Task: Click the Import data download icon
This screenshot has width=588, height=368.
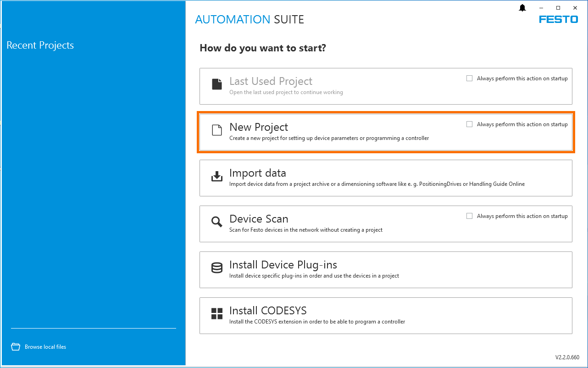Action: (x=216, y=176)
